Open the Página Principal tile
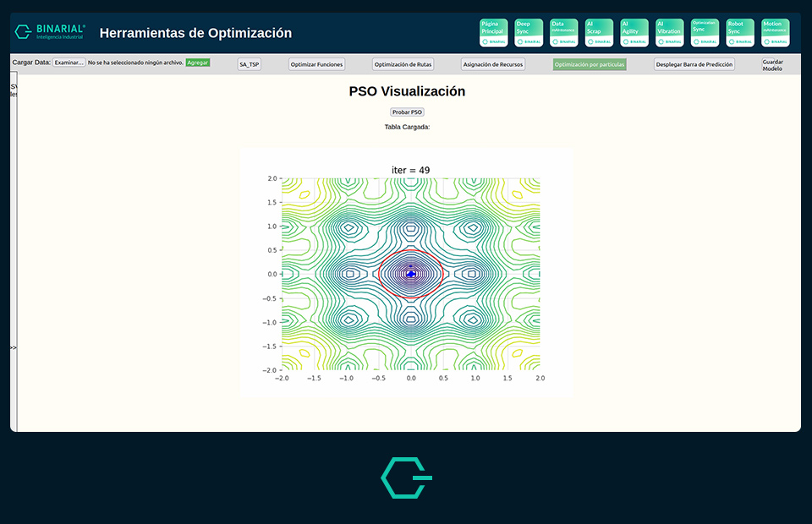812x524 pixels. pyautogui.click(x=494, y=32)
